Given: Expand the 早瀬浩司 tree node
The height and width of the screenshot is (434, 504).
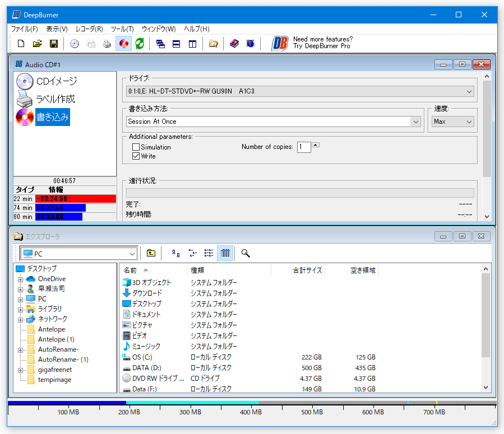Looking at the screenshot, I should (20, 290).
